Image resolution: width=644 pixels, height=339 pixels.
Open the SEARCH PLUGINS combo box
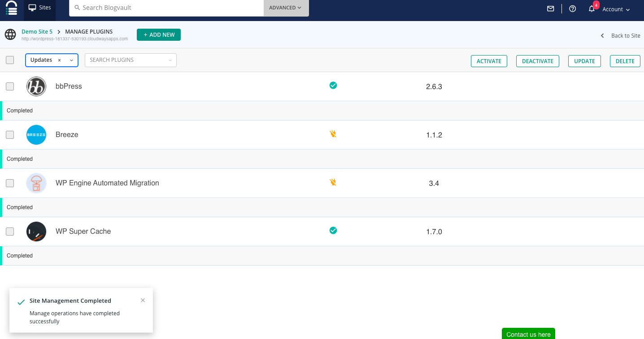[x=131, y=60]
